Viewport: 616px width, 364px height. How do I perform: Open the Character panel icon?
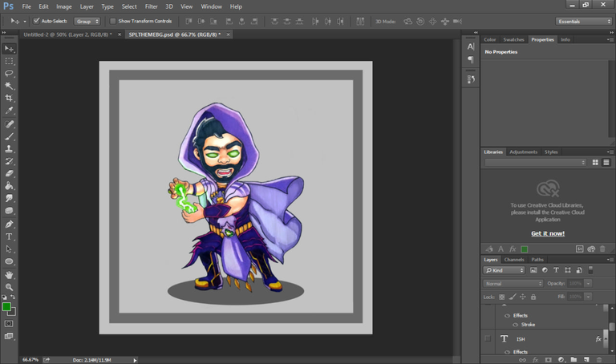point(471,47)
